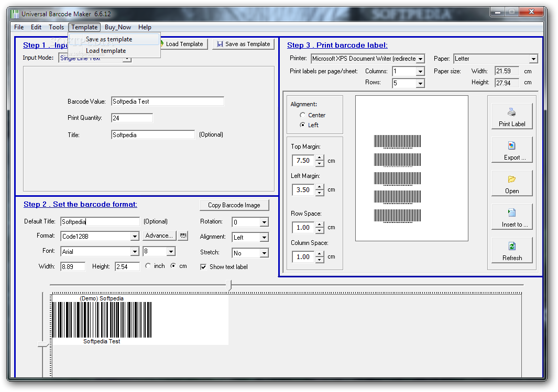Click the vertical preview size slider handle
The width and height of the screenshot is (558, 392).
pos(43,344)
